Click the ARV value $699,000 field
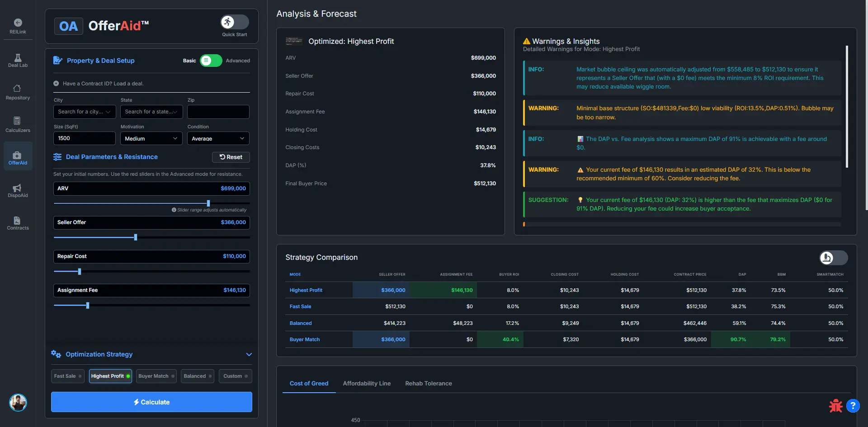Image resolution: width=868 pixels, height=427 pixels. coord(151,188)
